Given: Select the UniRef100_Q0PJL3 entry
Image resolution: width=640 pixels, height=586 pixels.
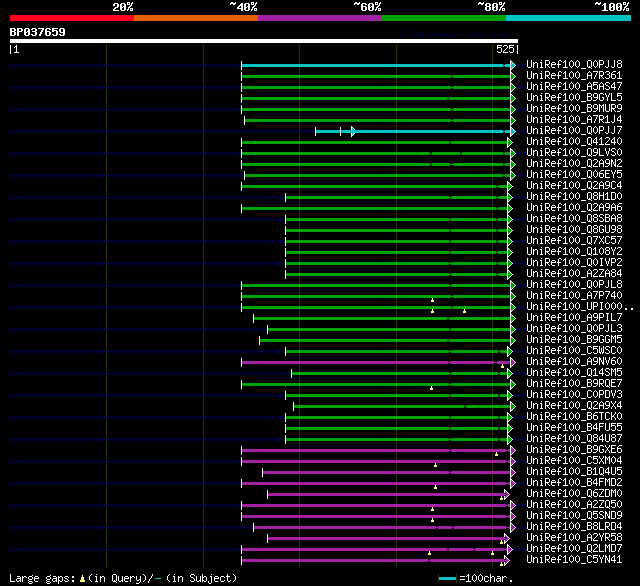Looking at the screenshot, I should coord(574,329).
